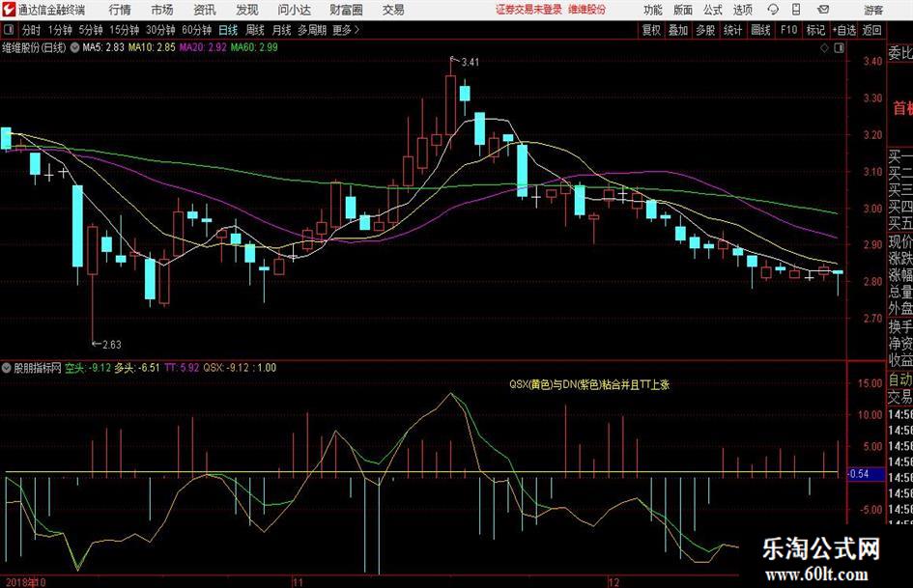Viewport: 913px width, 588px height.
Task: Open the dropdown arrow beside 维维股份(日线)
Action: [74, 47]
